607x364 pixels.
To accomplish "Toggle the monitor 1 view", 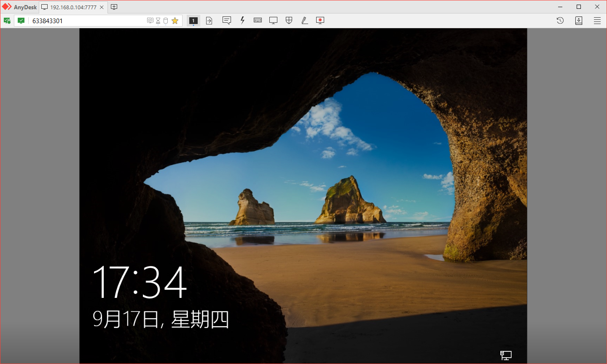I will 193,20.
